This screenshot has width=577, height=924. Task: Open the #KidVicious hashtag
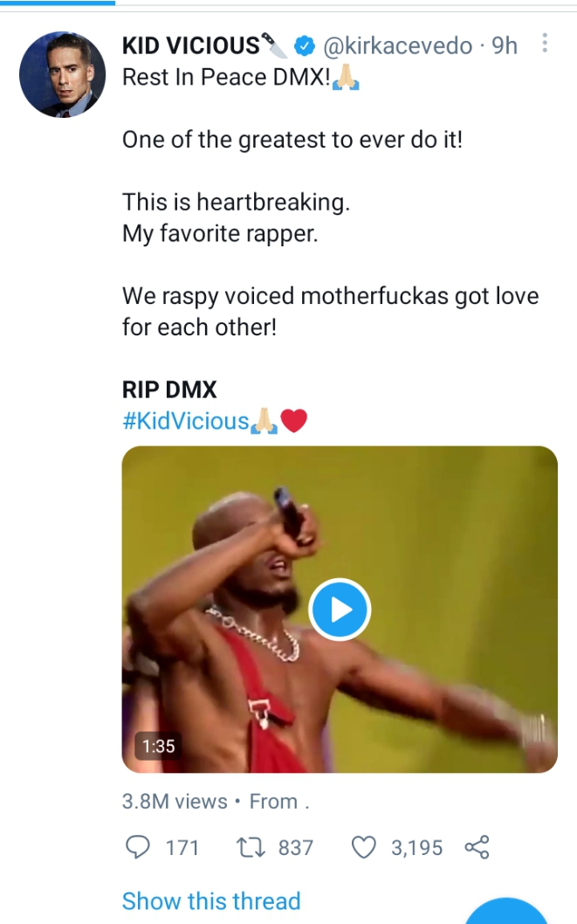point(185,421)
